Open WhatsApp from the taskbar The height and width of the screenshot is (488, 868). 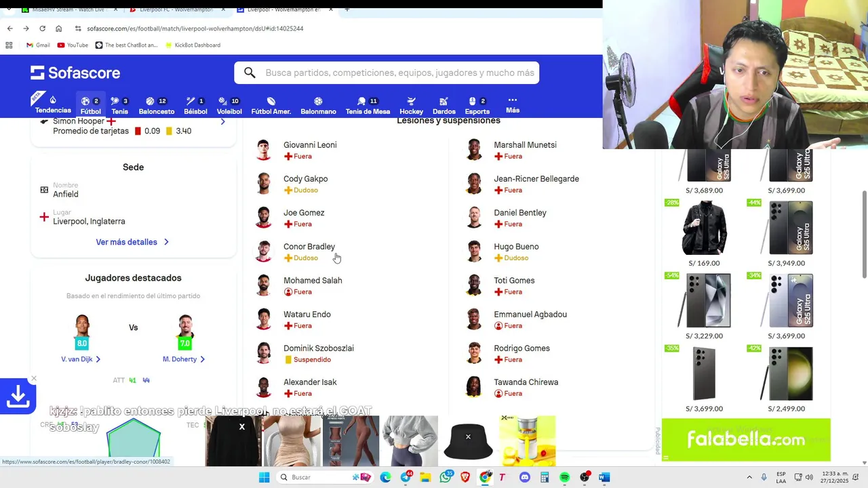tap(446, 477)
